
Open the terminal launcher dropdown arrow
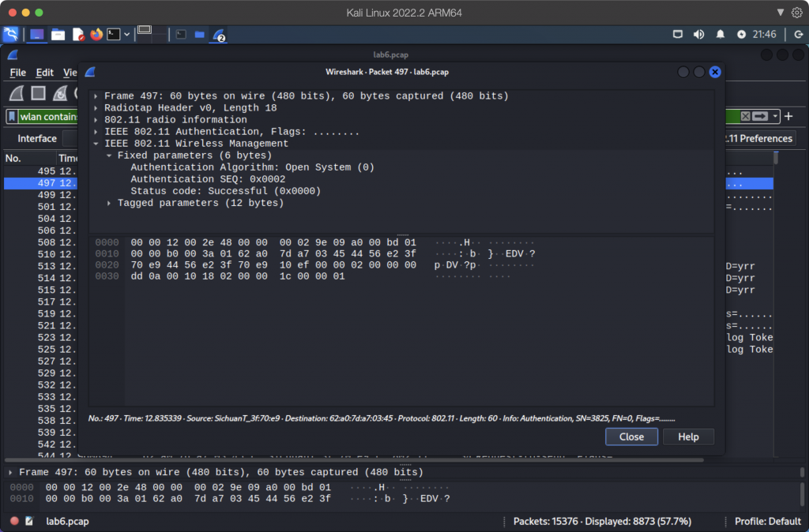point(127,35)
